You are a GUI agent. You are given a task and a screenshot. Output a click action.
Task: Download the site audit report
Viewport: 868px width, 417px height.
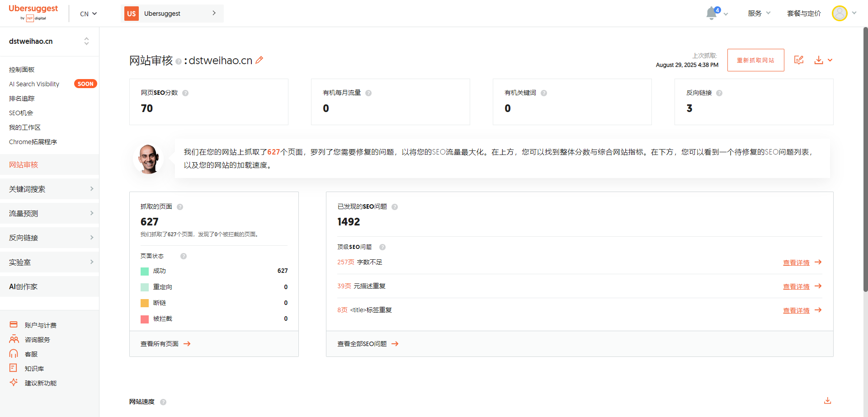pyautogui.click(x=819, y=60)
